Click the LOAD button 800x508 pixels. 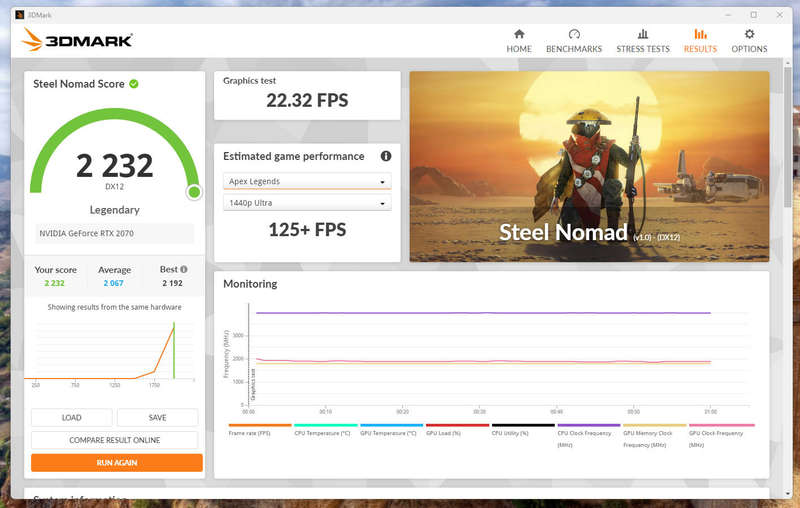(71, 417)
